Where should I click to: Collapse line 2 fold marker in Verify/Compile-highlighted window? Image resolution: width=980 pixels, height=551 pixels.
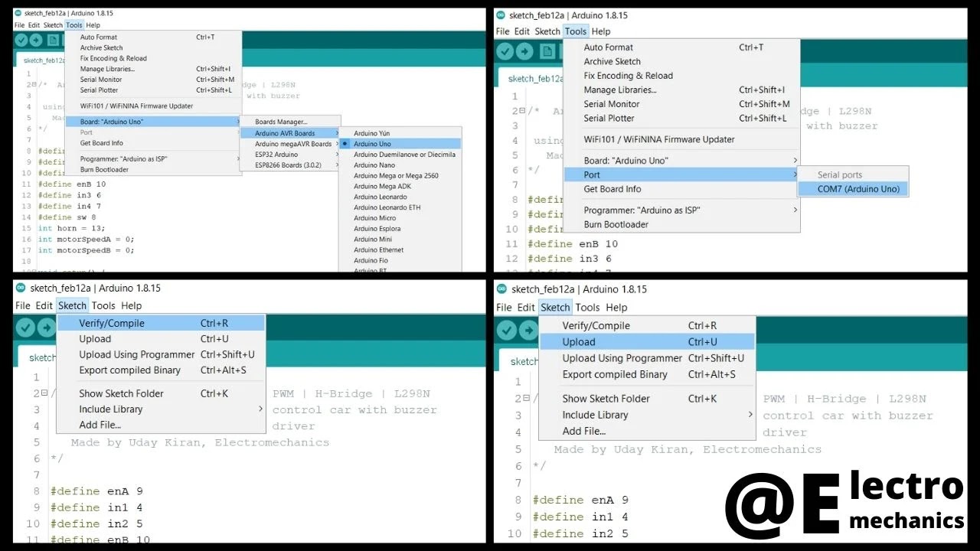click(x=44, y=393)
